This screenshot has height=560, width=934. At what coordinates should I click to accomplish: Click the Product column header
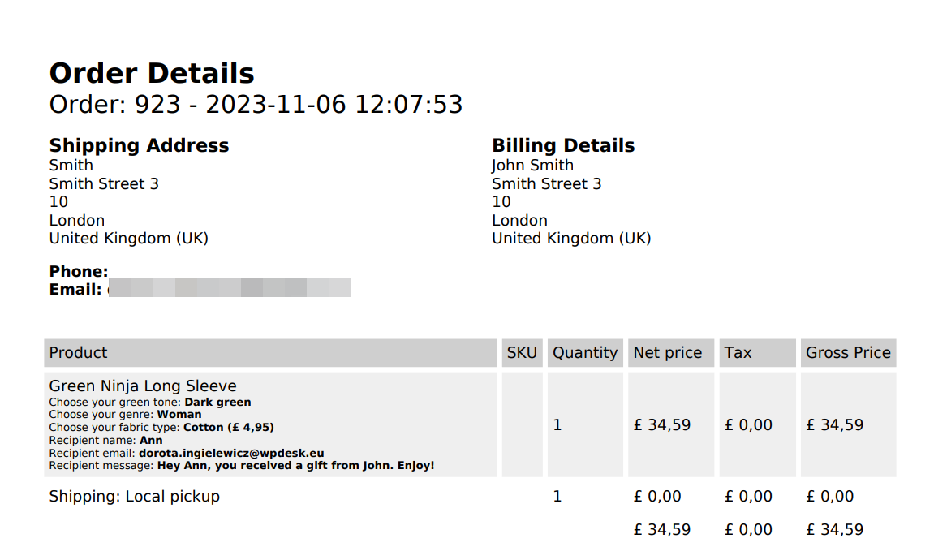(x=78, y=353)
